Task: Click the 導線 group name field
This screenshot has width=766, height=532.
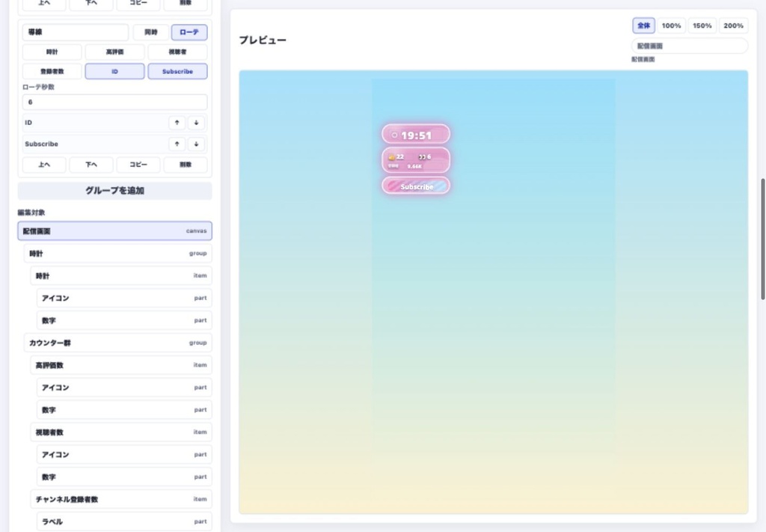Action: point(76,32)
